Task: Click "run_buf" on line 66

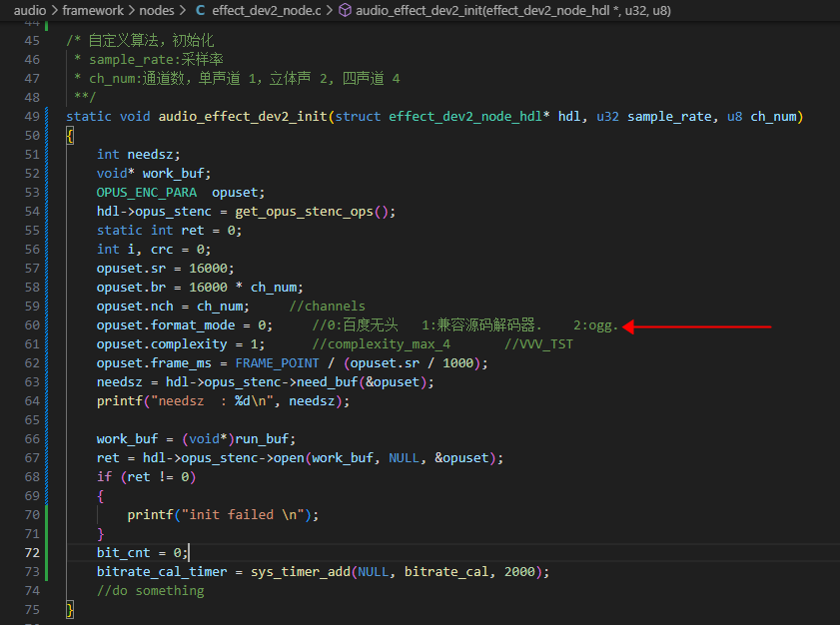Action: [x=262, y=439]
